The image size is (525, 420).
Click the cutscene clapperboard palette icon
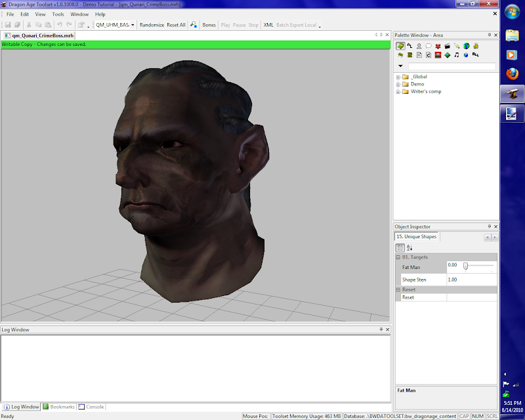tap(447, 46)
